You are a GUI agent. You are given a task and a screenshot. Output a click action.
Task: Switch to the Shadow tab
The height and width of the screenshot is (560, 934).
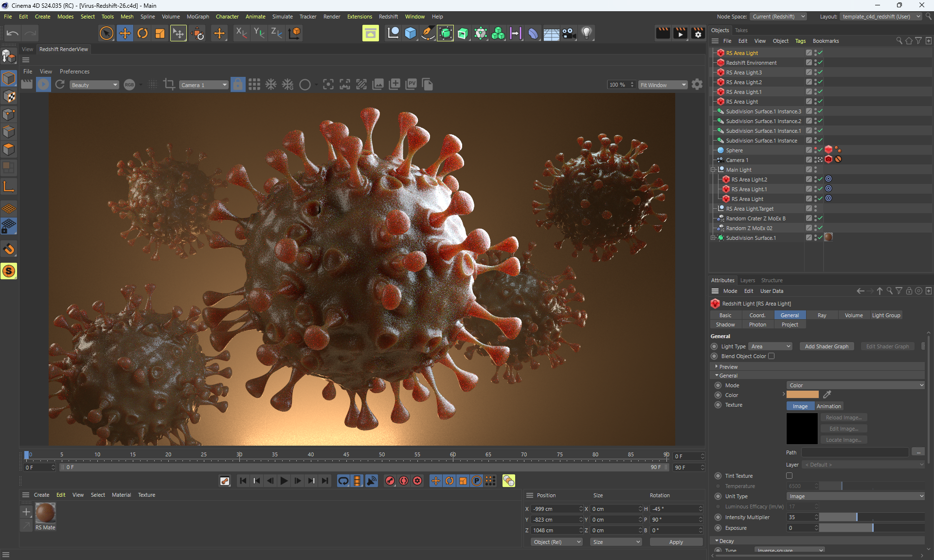click(x=725, y=325)
